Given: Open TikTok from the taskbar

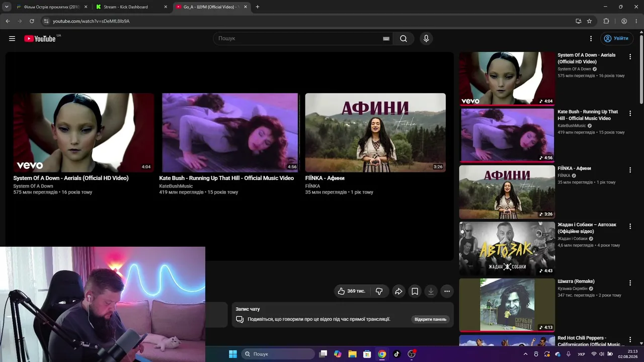Looking at the screenshot, I should [x=396, y=354].
